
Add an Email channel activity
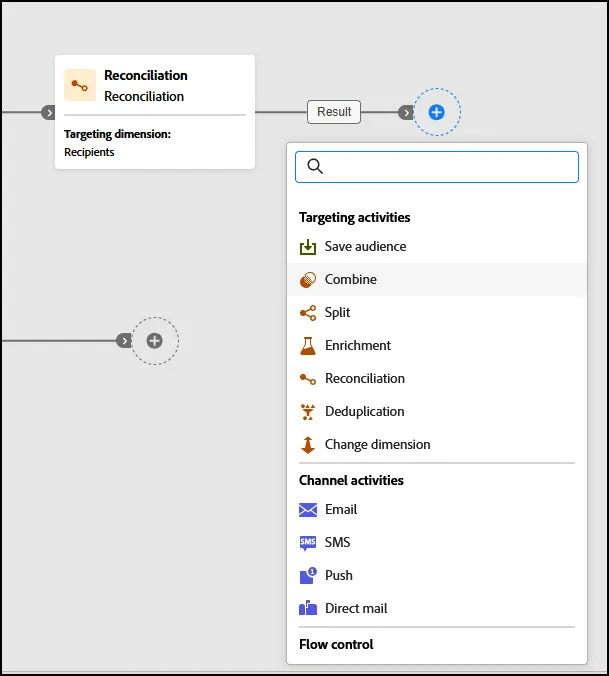(x=437, y=510)
